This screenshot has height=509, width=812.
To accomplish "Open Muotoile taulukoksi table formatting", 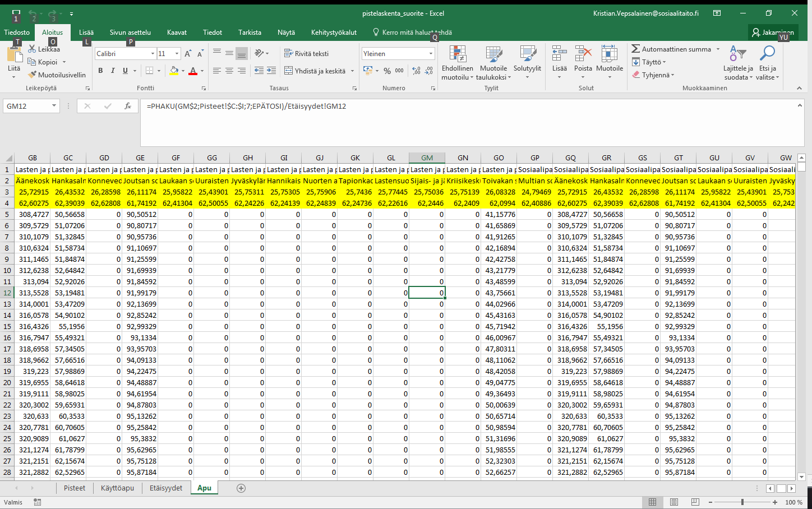I will pos(493,63).
